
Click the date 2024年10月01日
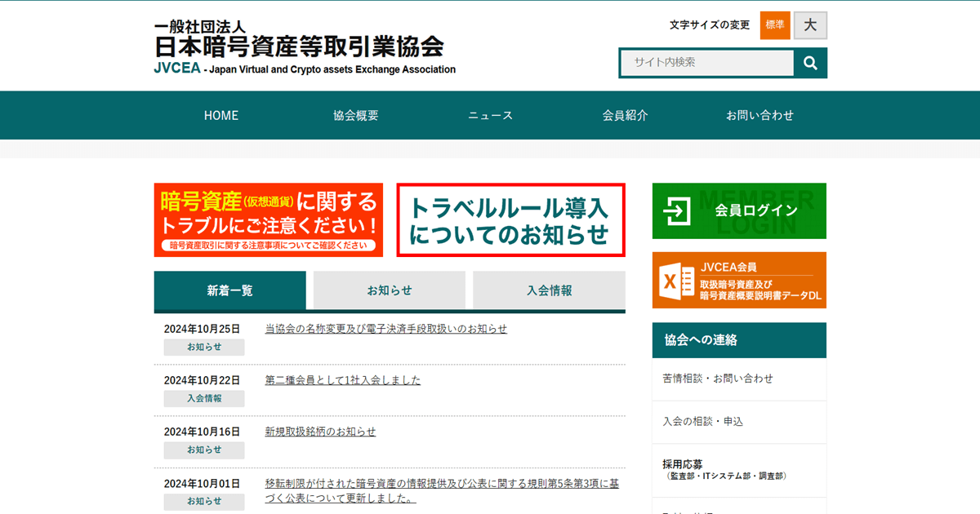(203, 483)
